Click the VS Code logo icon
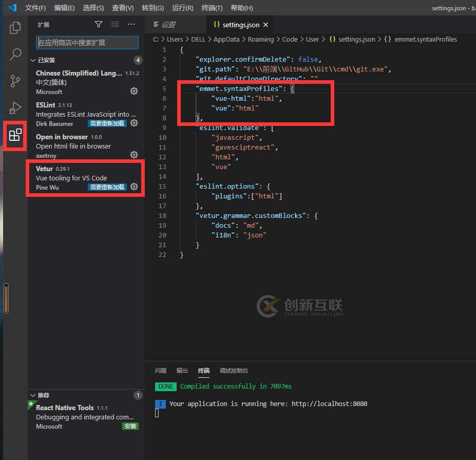Screen dimensions: 476x460 12,7
